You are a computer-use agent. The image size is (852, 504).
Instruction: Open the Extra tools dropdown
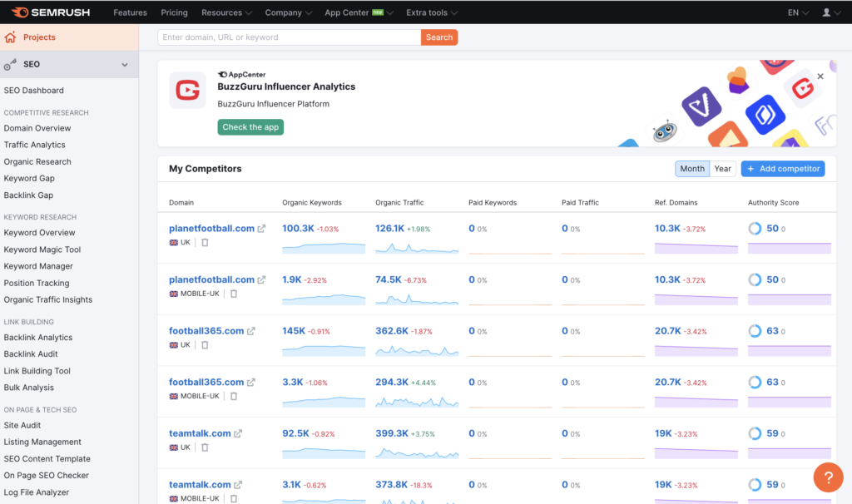point(432,12)
